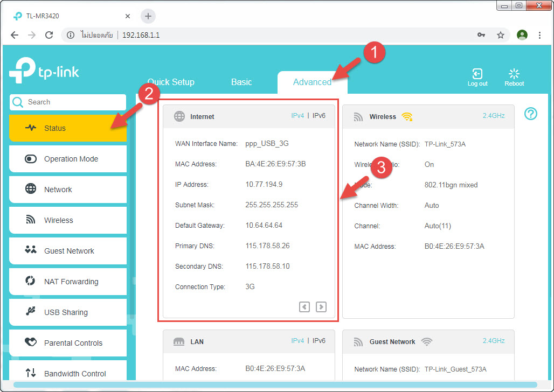Switch LAN panel to IPv4
Screen dimensions: 554x392
(x=297, y=340)
